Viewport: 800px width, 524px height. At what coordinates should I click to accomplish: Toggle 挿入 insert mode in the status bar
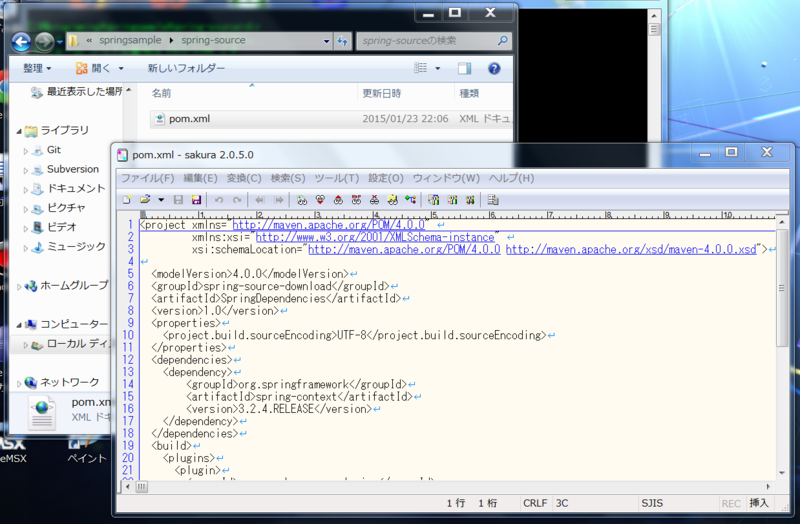(x=759, y=503)
